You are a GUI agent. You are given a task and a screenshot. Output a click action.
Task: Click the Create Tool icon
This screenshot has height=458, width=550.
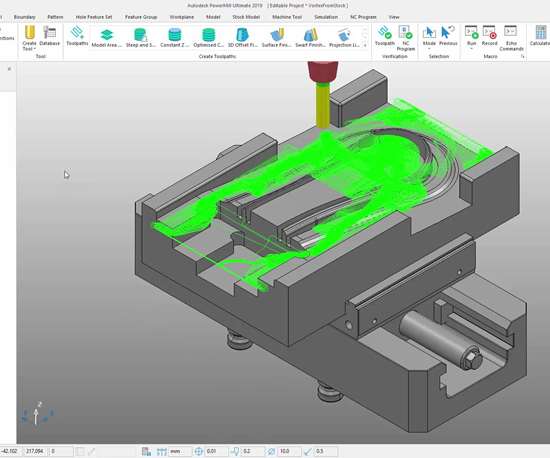tap(29, 33)
